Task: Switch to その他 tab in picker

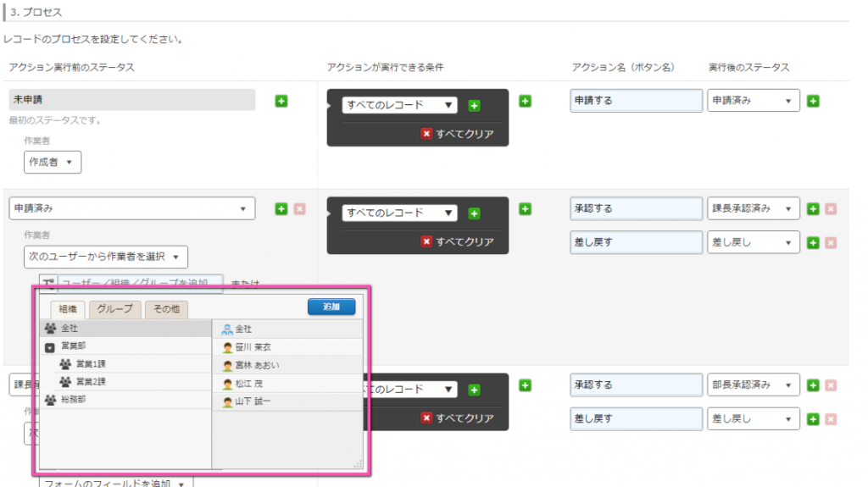Action: (167, 309)
